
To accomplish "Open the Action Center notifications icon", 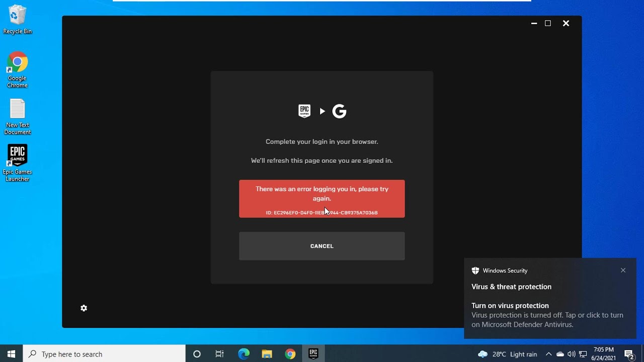I will click(x=629, y=354).
